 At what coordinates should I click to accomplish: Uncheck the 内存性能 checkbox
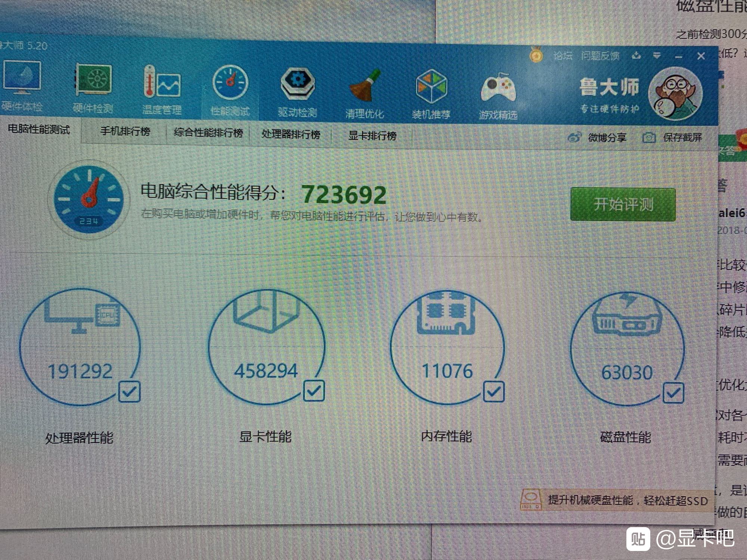pyautogui.click(x=494, y=391)
